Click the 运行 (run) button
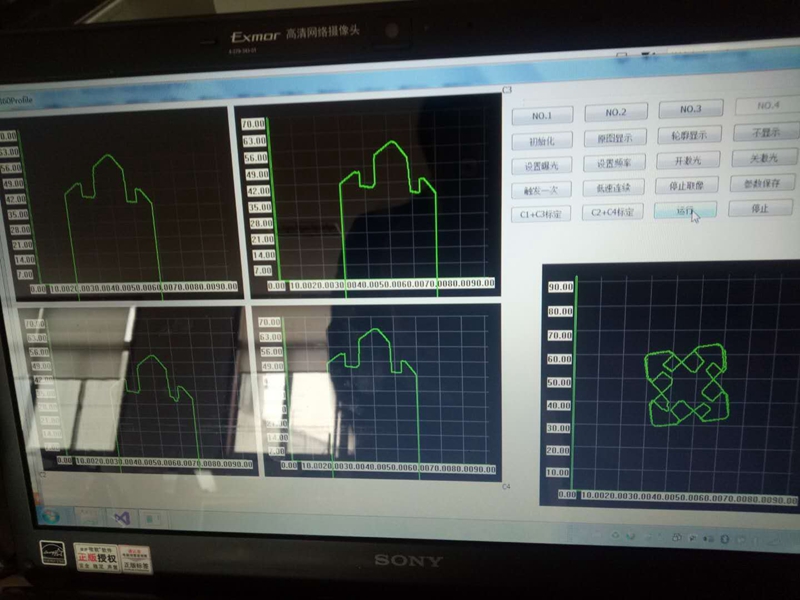 [x=686, y=210]
